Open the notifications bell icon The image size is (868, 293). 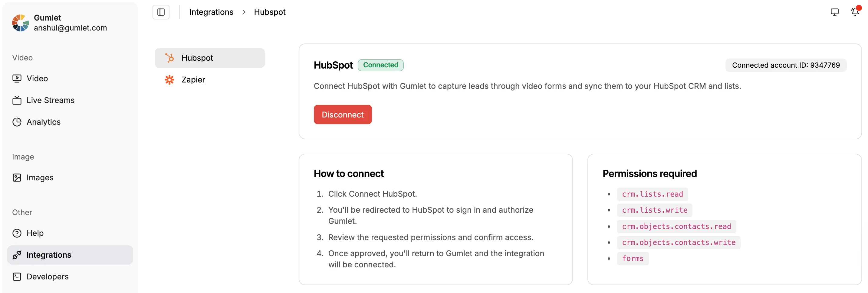pyautogui.click(x=855, y=12)
